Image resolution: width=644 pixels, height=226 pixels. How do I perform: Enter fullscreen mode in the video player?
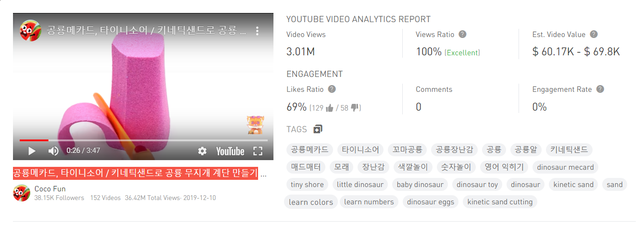258,151
